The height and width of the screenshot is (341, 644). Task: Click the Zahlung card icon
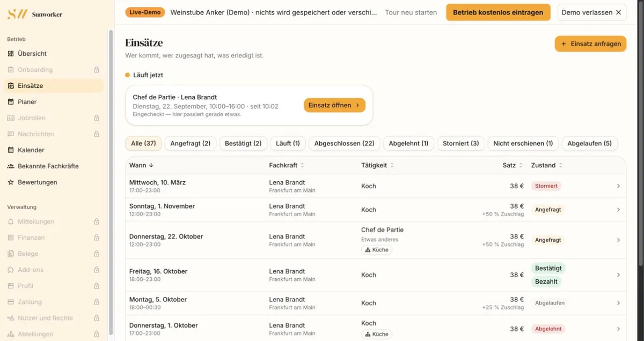point(11,302)
